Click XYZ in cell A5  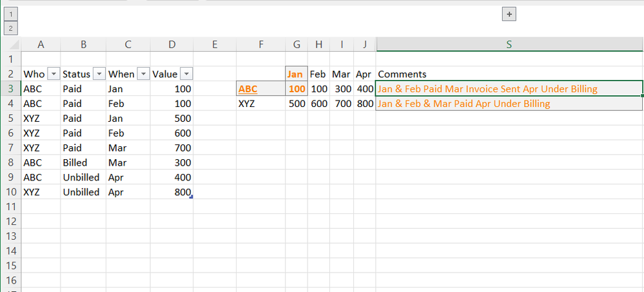[x=41, y=118]
